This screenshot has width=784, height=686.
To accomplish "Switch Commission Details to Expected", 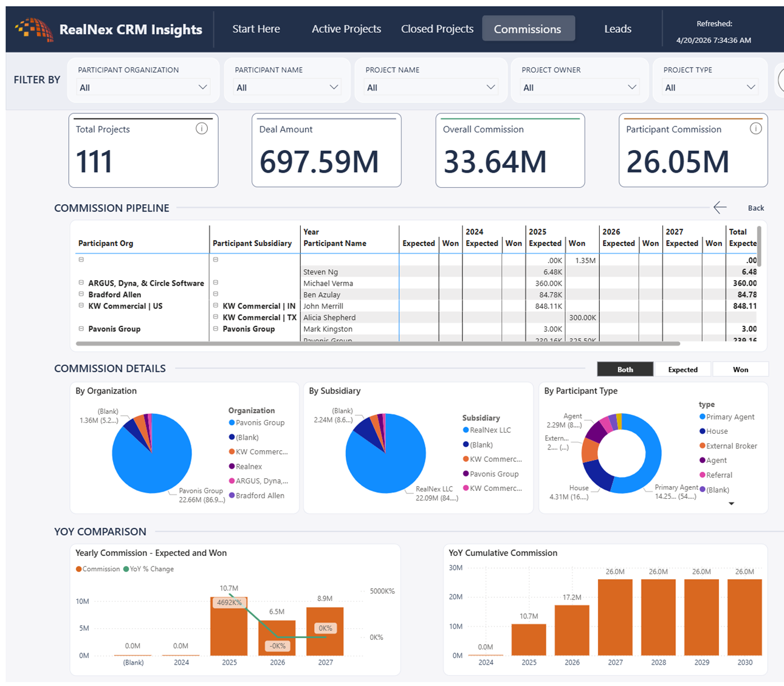I will [683, 369].
